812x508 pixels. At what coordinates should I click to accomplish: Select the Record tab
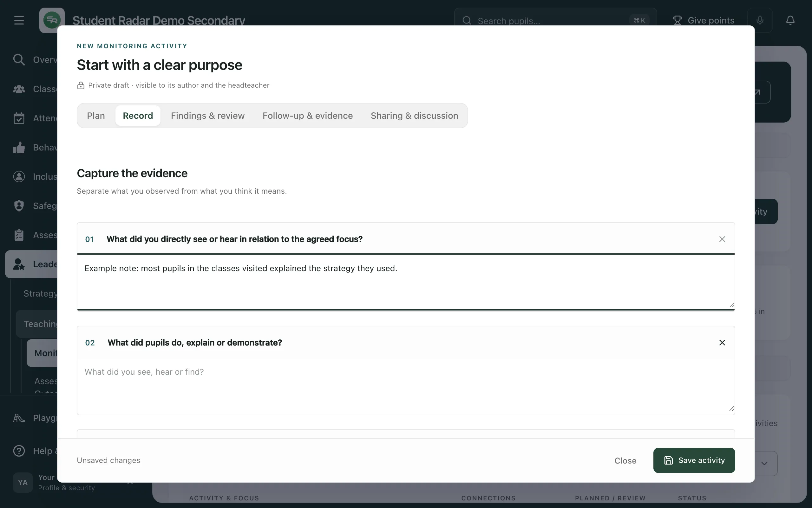pyautogui.click(x=138, y=116)
